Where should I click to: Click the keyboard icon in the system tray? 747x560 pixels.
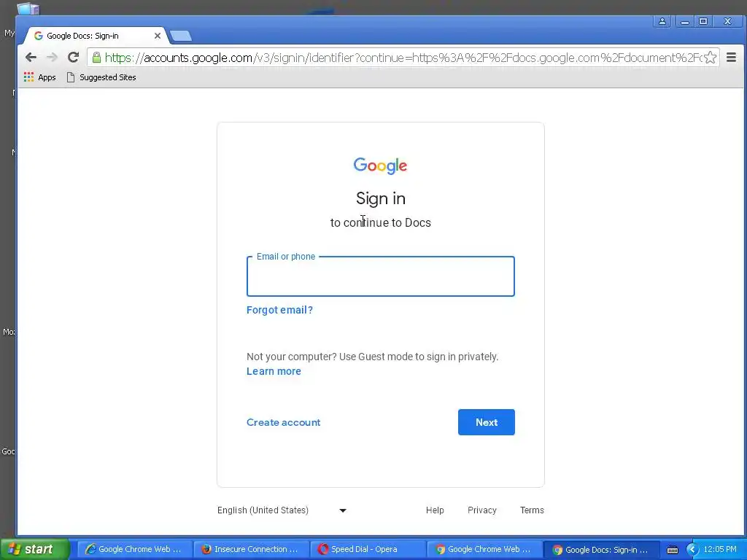[x=672, y=550]
